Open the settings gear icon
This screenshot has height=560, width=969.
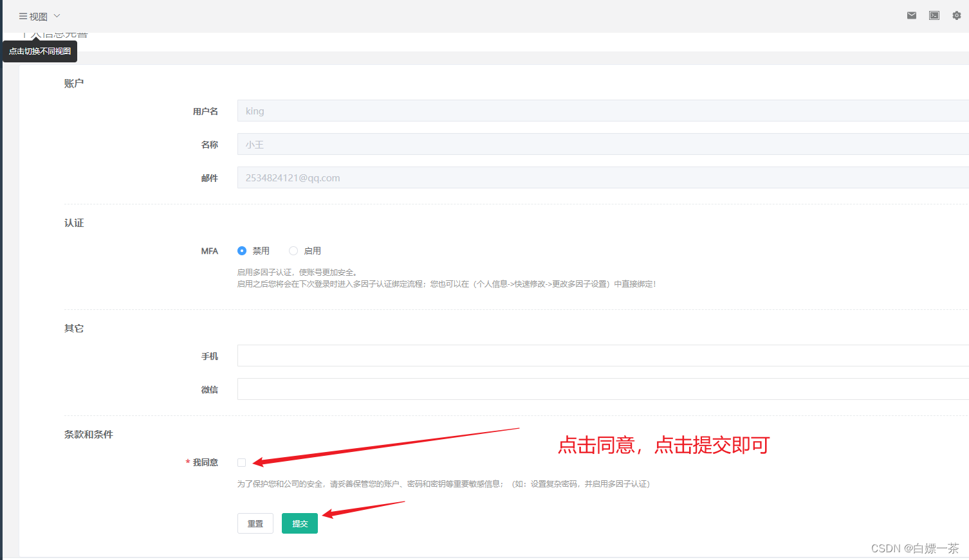click(957, 15)
